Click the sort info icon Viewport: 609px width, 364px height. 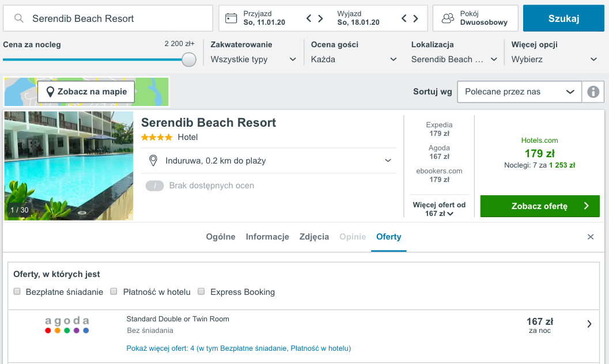click(593, 92)
